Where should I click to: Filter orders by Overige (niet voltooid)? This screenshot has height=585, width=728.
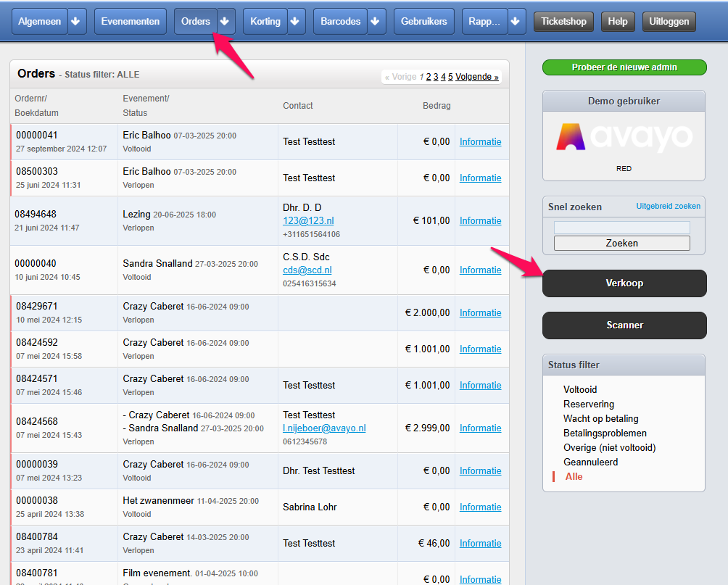pos(610,447)
